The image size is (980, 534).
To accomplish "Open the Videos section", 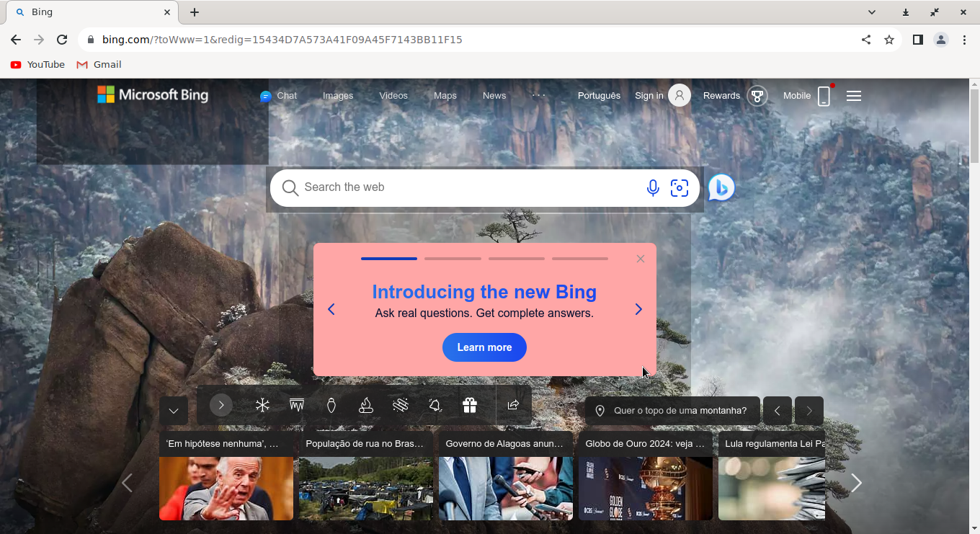I will (393, 96).
